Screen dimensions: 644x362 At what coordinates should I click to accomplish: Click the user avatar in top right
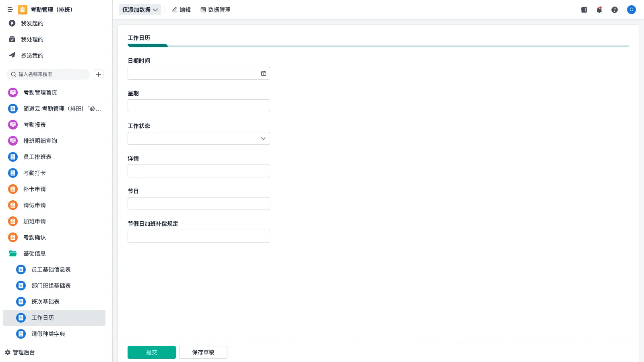pos(631,10)
